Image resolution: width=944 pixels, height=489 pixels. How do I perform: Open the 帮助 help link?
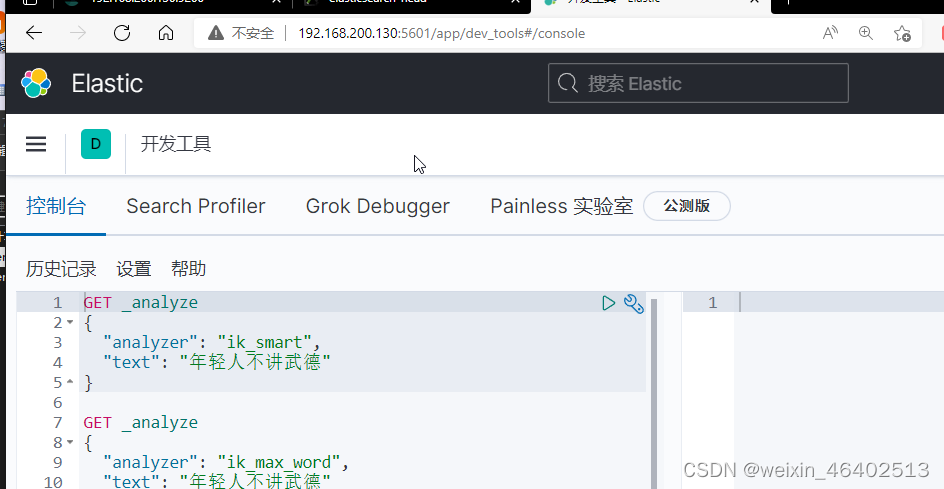[188, 269]
